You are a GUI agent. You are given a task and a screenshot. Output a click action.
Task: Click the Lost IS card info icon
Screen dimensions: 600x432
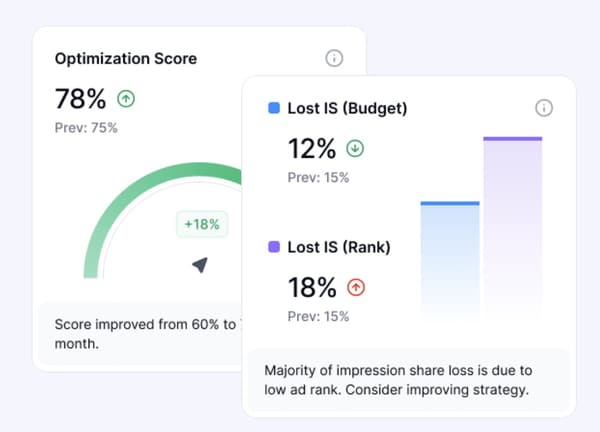pyautogui.click(x=544, y=108)
